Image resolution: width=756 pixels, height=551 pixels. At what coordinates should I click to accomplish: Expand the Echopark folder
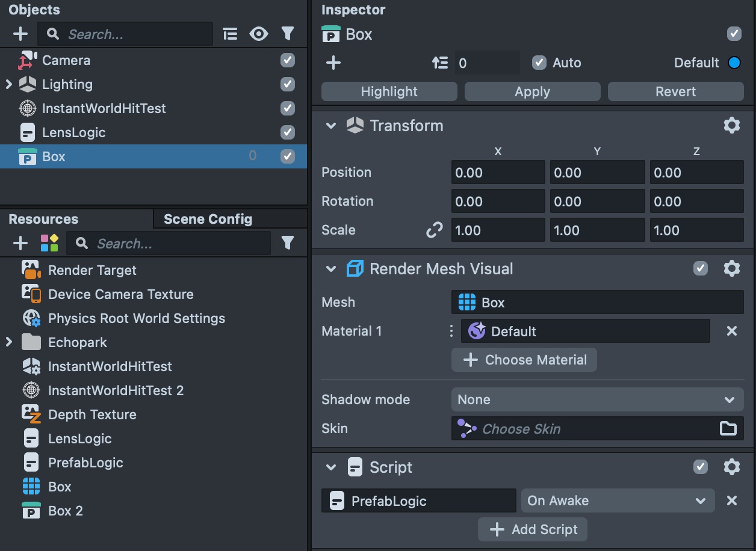pyautogui.click(x=9, y=342)
